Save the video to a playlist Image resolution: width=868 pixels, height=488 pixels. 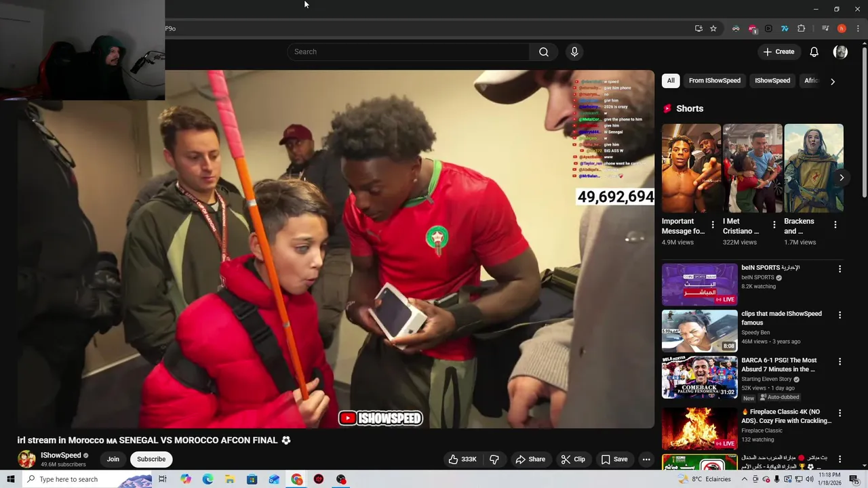[x=614, y=459]
